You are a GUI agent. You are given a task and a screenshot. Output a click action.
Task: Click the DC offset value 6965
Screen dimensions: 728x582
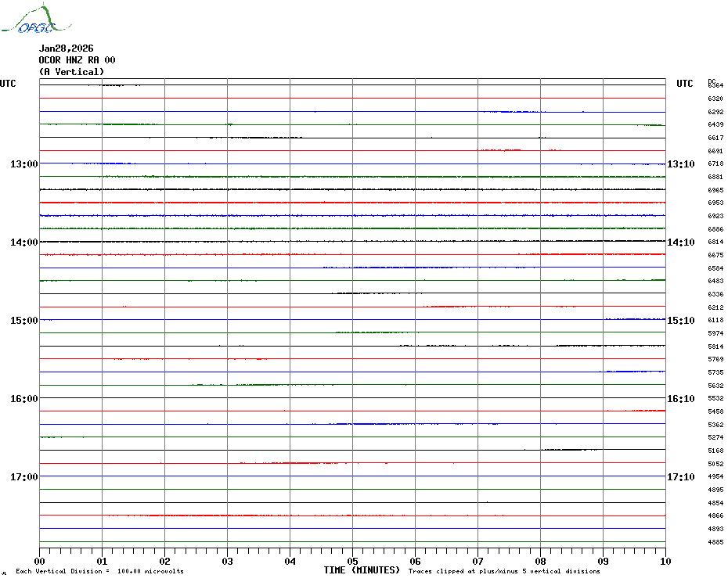[x=715, y=190]
